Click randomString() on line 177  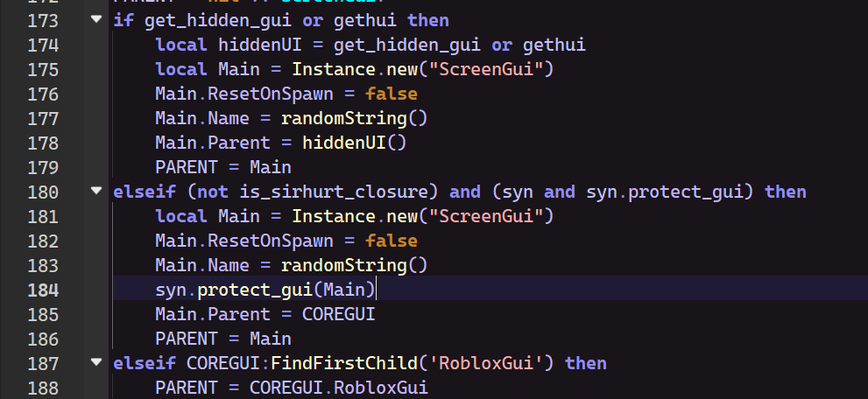[354, 117]
